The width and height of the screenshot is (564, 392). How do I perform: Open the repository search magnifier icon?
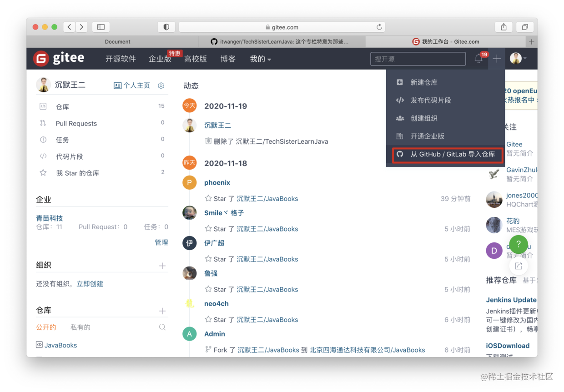point(162,327)
